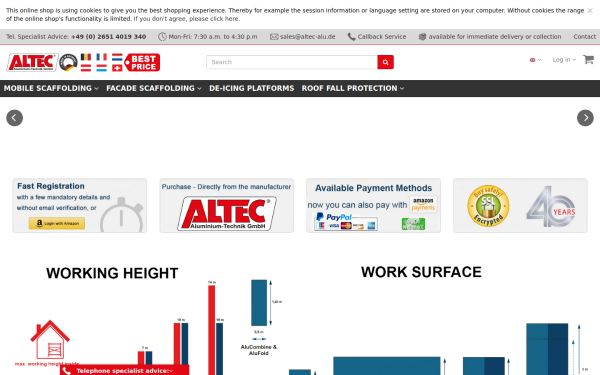Expand Roof Fall Protection menu

[x=353, y=88]
